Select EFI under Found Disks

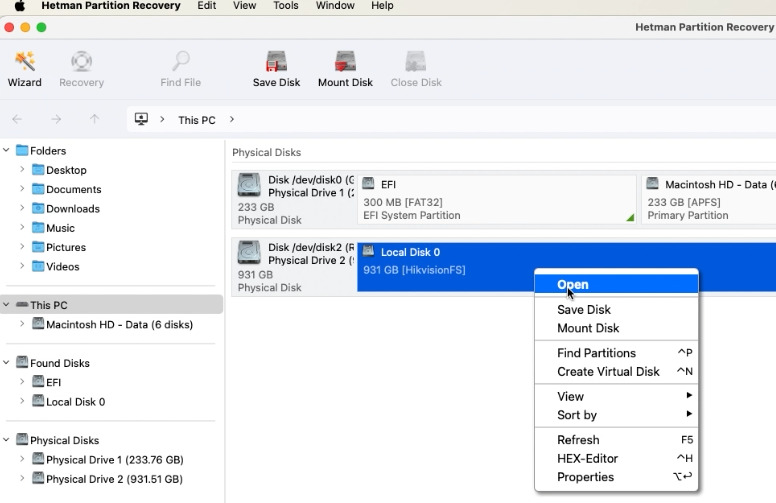tap(53, 382)
